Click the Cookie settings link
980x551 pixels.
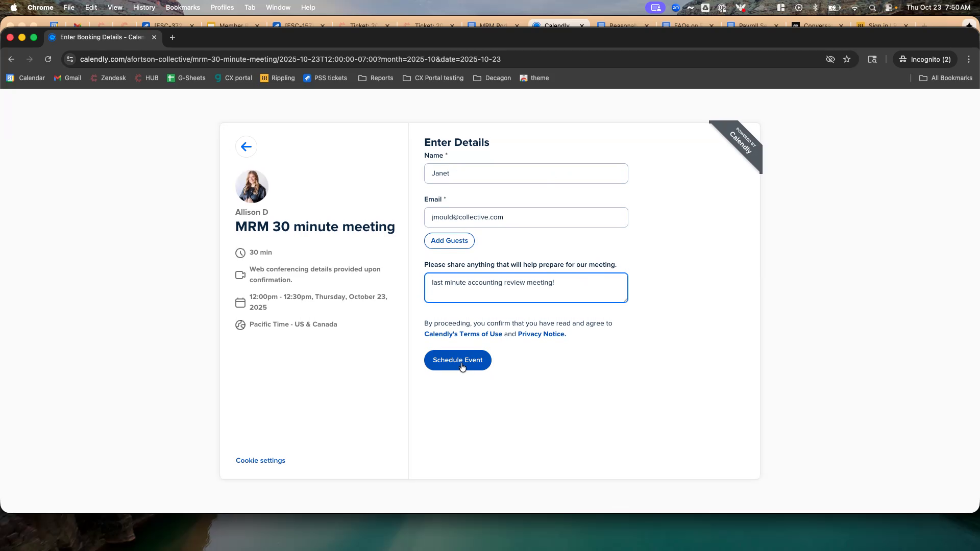tap(260, 461)
